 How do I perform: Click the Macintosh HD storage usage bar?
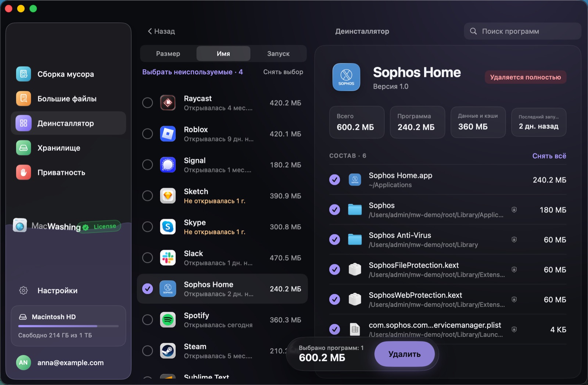(68, 326)
